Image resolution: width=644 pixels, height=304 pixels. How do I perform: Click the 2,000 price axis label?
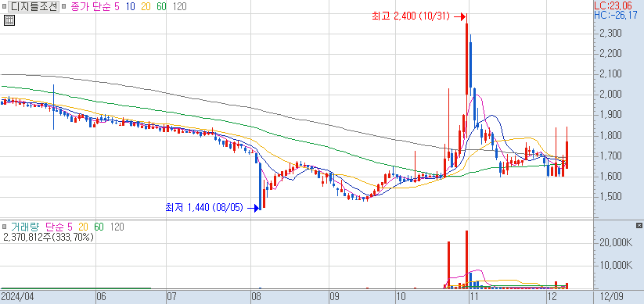[x=610, y=95]
